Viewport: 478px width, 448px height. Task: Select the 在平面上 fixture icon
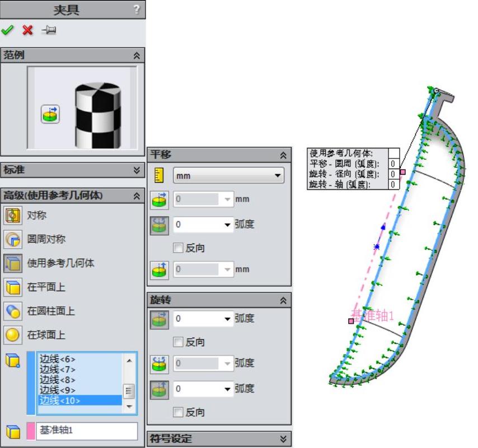[x=13, y=287]
